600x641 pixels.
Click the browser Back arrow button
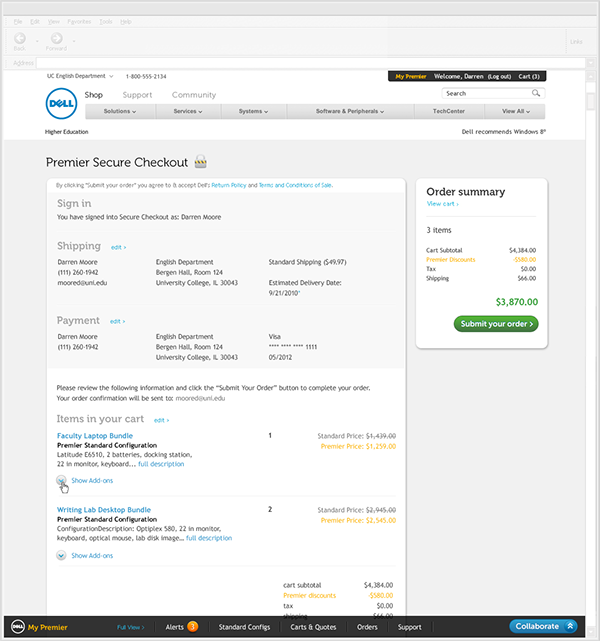[x=20, y=38]
